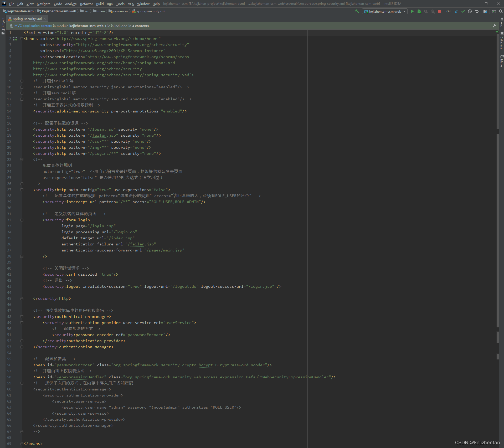
Task: Open the VCS menu
Action: (131, 4)
